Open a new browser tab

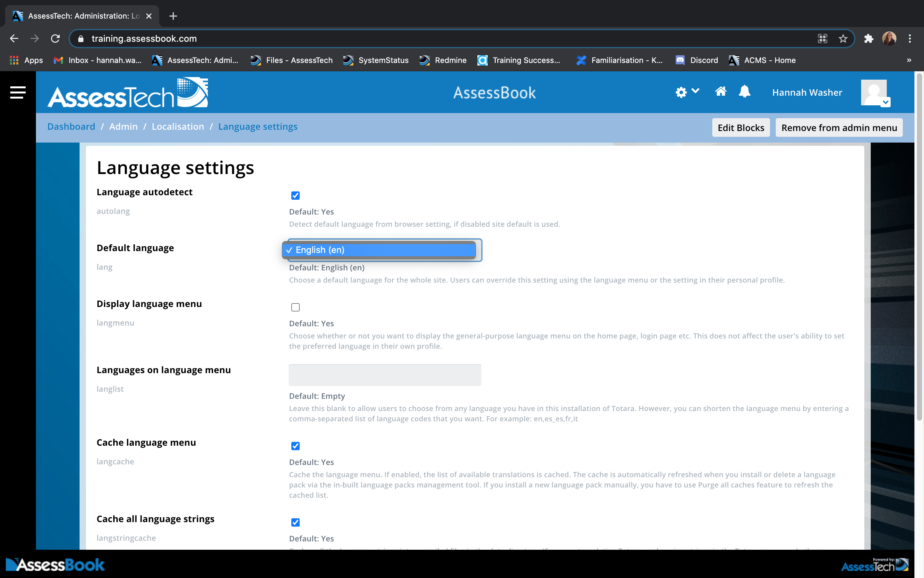tap(173, 16)
